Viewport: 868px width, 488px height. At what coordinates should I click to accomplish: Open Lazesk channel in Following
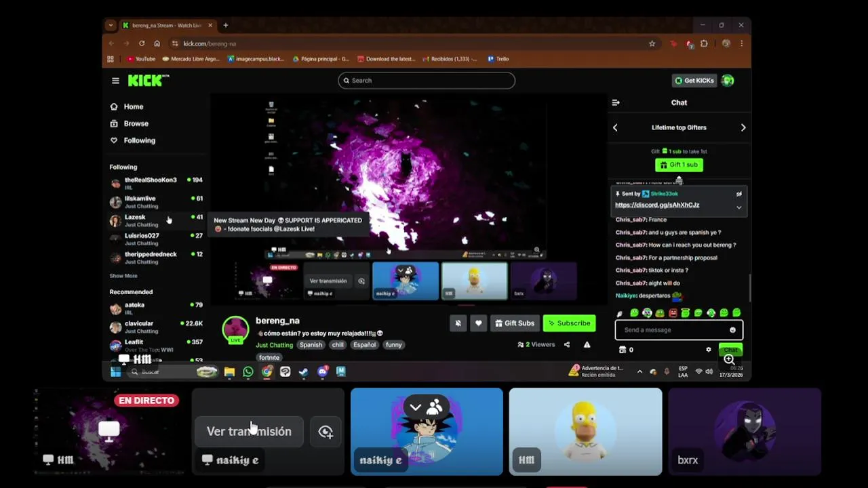156,220
